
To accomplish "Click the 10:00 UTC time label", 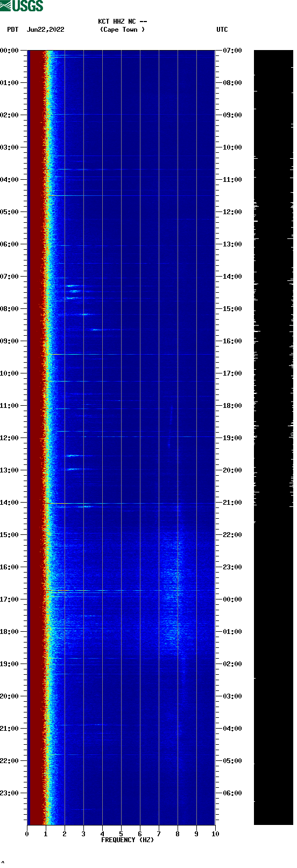I will click(x=232, y=147).
